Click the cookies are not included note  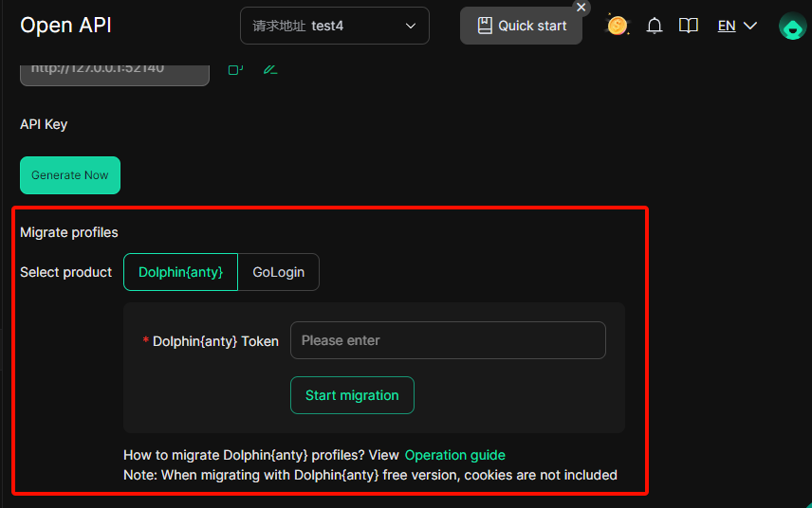(370, 475)
